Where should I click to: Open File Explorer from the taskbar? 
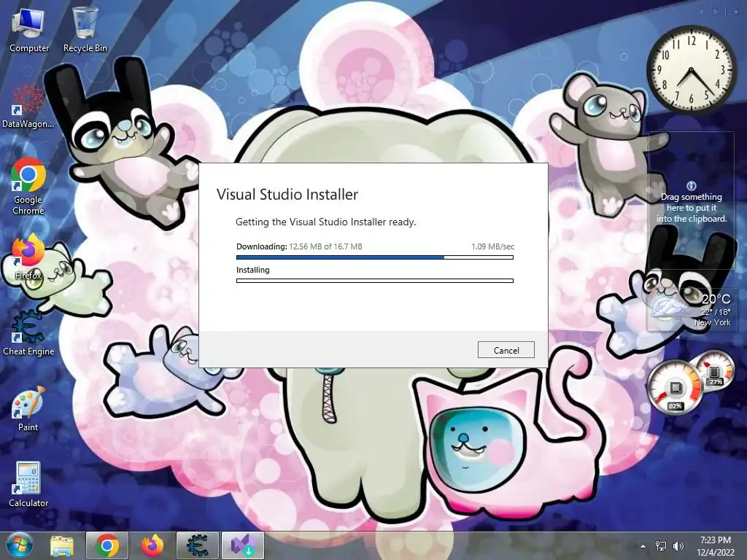click(x=62, y=545)
